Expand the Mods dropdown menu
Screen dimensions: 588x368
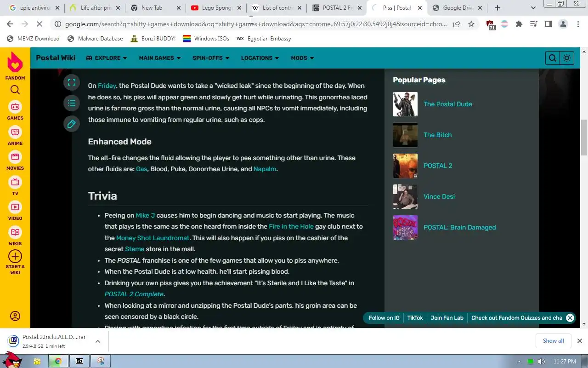[x=302, y=58]
